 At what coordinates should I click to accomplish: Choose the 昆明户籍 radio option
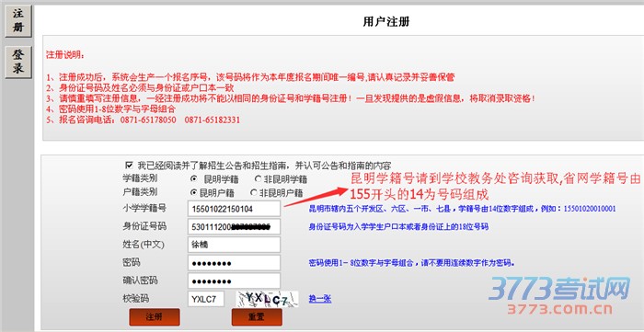[193, 192]
